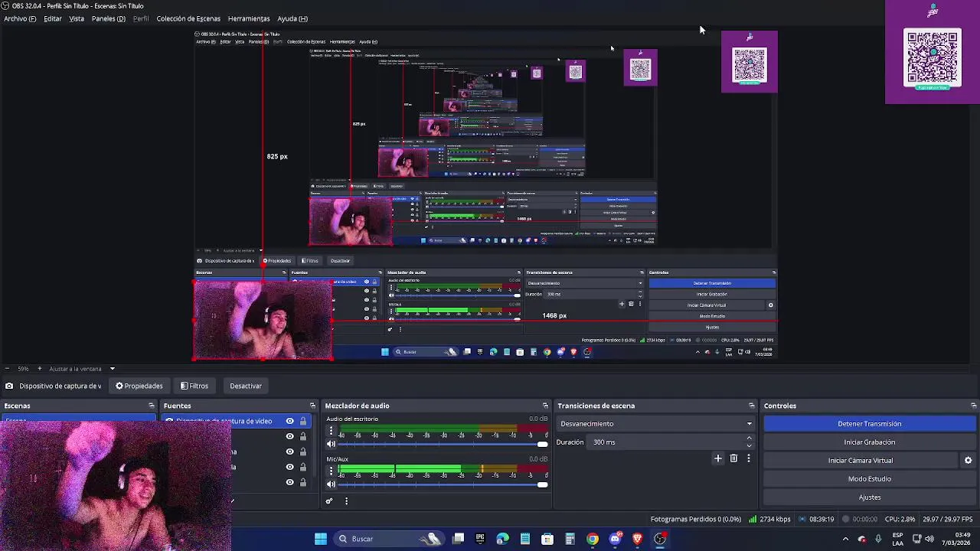Toggle eye icon of fourth source row
This screenshot has height=551, width=980.
point(289,467)
